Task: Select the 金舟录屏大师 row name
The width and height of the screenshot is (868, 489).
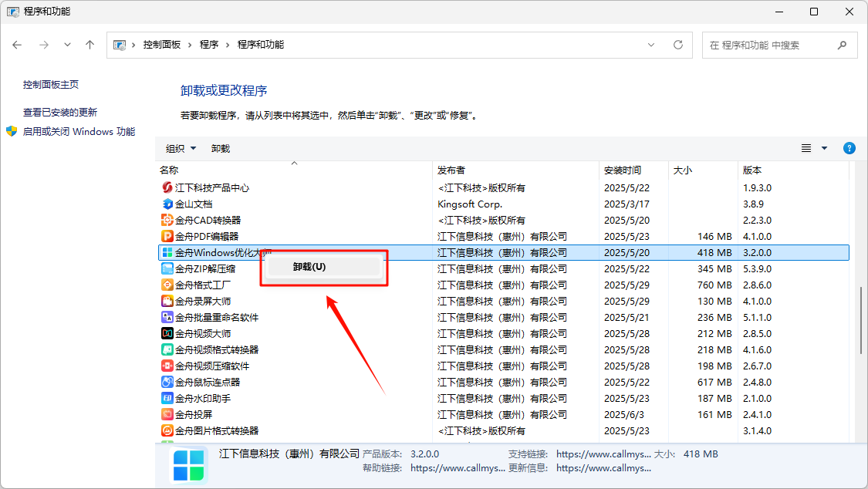Action: point(203,301)
